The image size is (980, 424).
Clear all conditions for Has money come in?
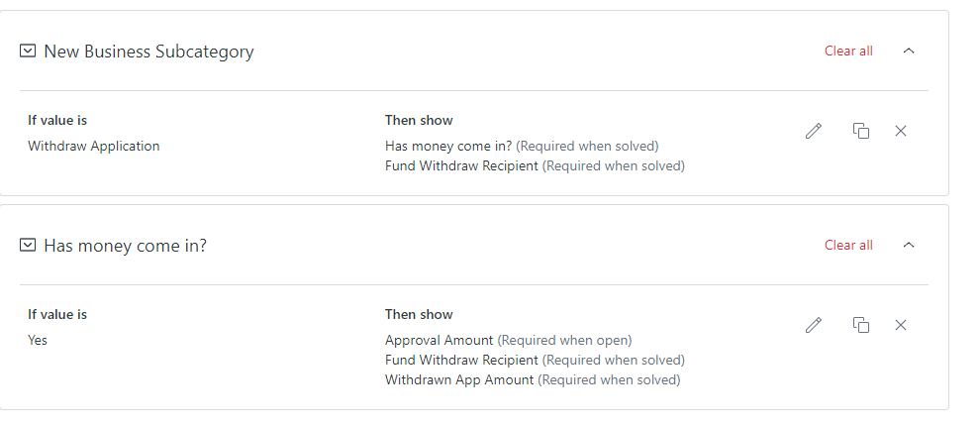848,246
